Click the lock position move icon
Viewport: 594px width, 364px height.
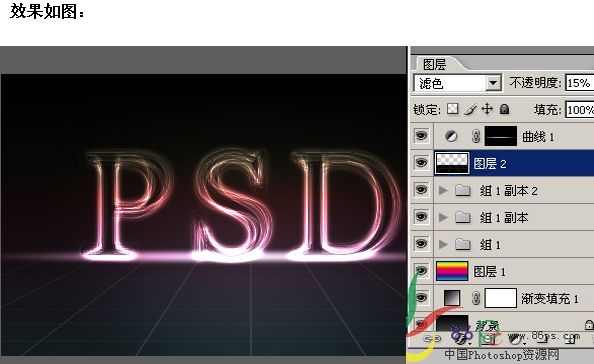(x=487, y=109)
